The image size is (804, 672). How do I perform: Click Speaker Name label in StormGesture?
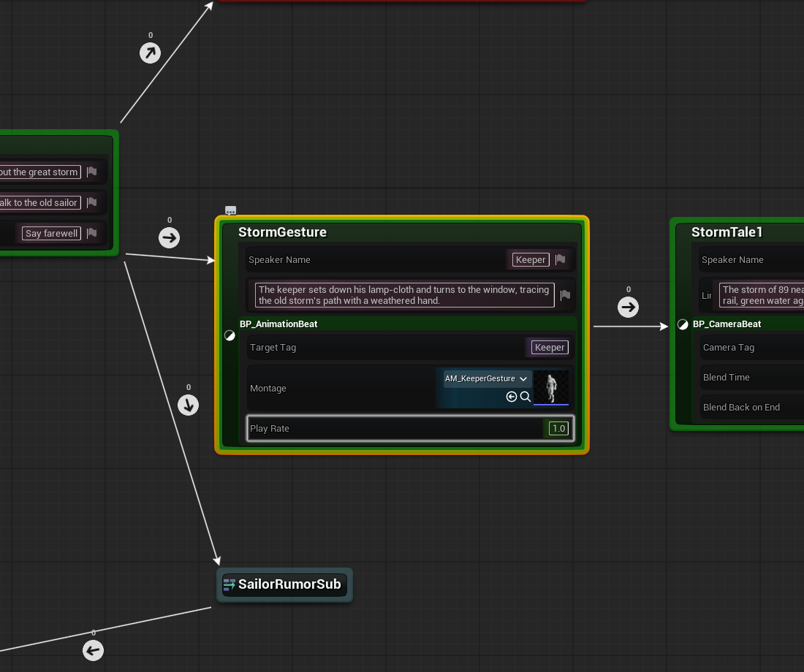[279, 260]
